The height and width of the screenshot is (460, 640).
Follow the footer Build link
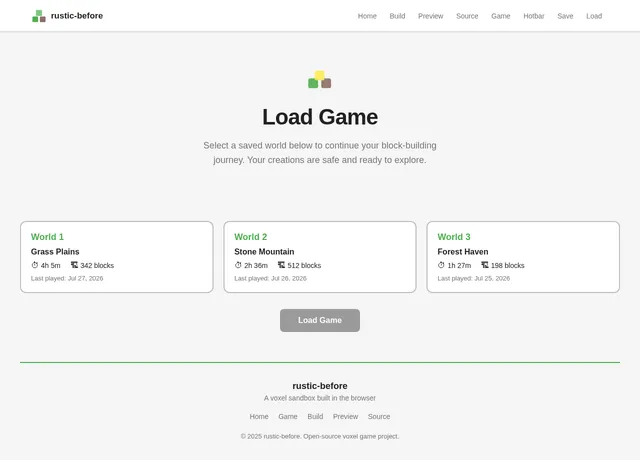pos(315,416)
